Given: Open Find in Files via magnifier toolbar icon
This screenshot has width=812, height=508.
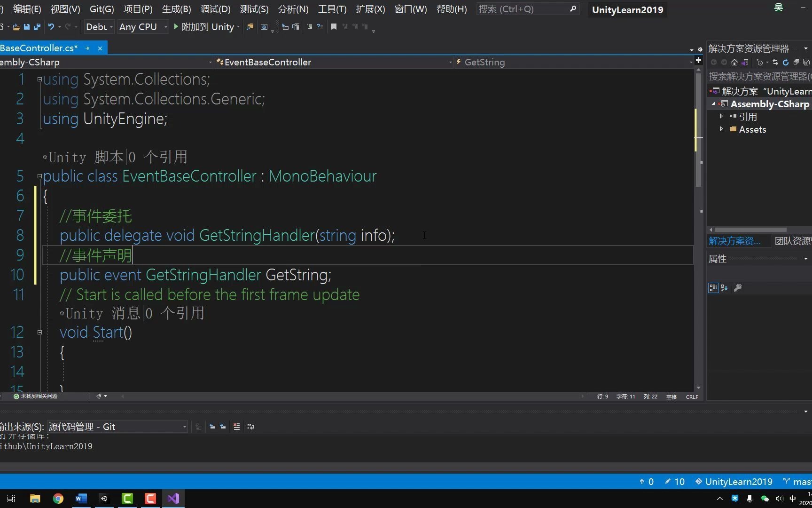Looking at the screenshot, I should click(x=250, y=27).
